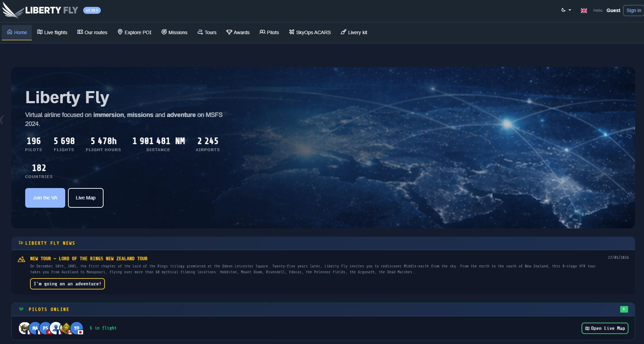Click the Open Live Map button
Screen dimensions: 644x344
coord(605,328)
